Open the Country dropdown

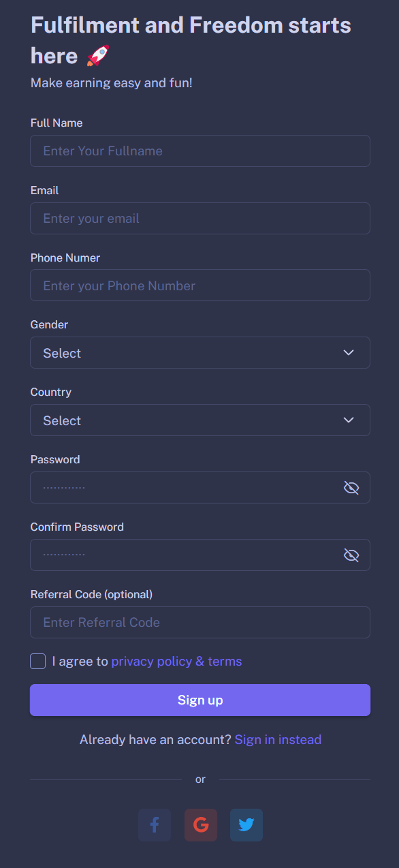(x=200, y=420)
